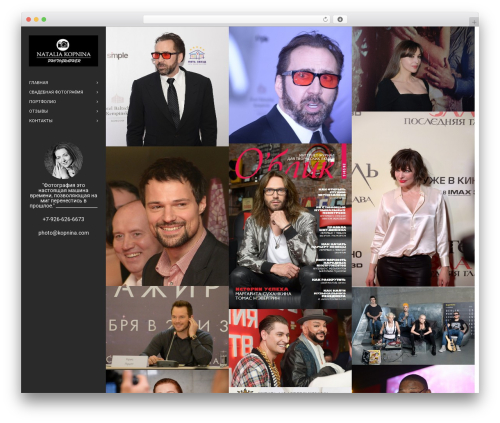Open the photo of smiling man in pink shirt
500x423 pixels.
167,216
